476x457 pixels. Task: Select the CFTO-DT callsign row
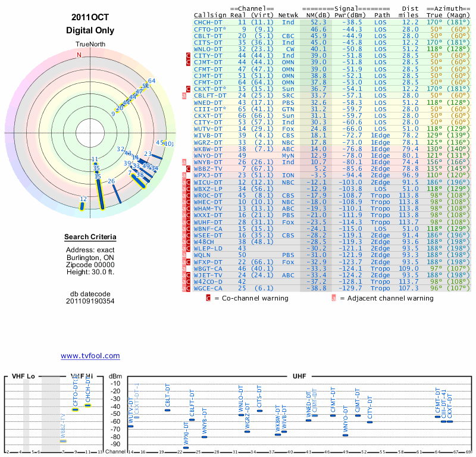pyautogui.click(x=210, y=29)
